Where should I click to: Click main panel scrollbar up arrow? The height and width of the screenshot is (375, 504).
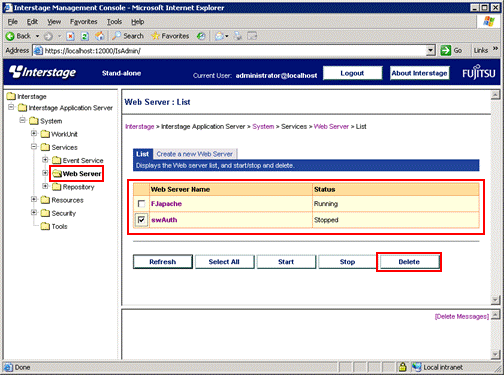pos(495,95)
